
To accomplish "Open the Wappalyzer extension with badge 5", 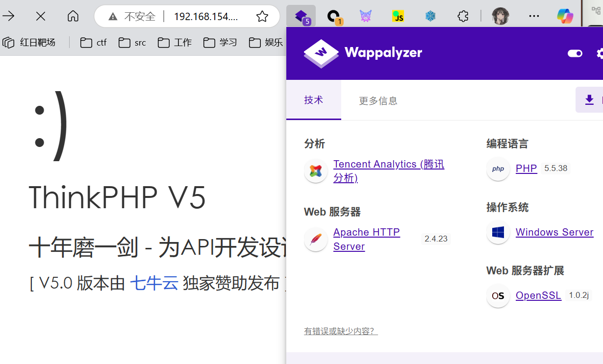I will [301, 17].
